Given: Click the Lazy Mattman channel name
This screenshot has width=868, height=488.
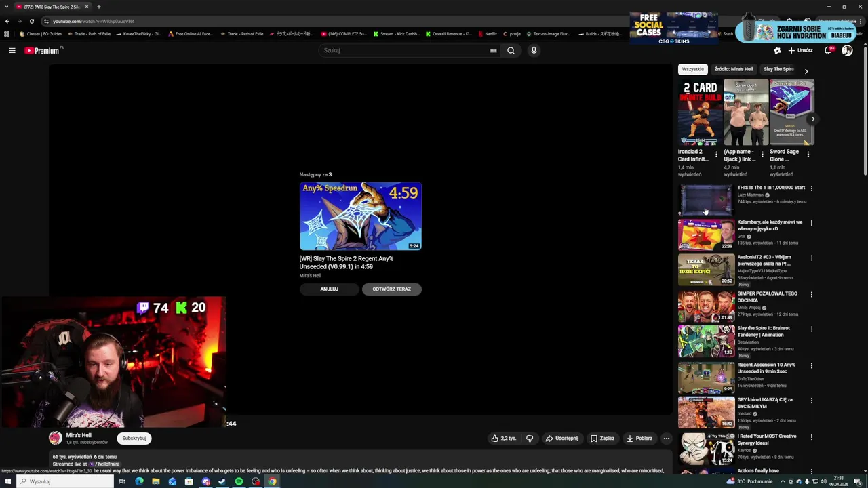Looking at the screenshot, I should tap(751, 195).
